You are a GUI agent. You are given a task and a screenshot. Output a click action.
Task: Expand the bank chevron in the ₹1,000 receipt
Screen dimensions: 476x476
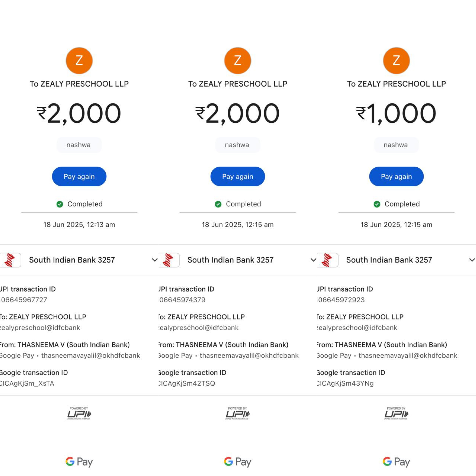[472, 260]
